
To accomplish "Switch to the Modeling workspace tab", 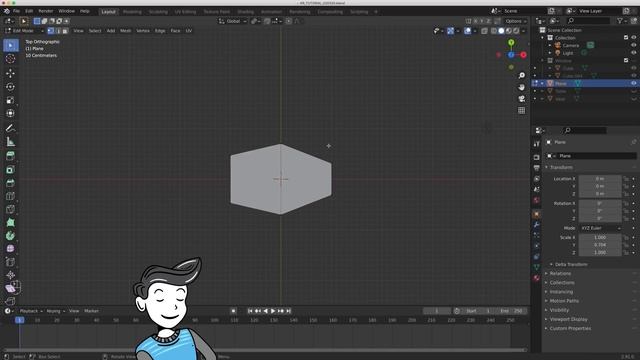I will pos(132,12).
